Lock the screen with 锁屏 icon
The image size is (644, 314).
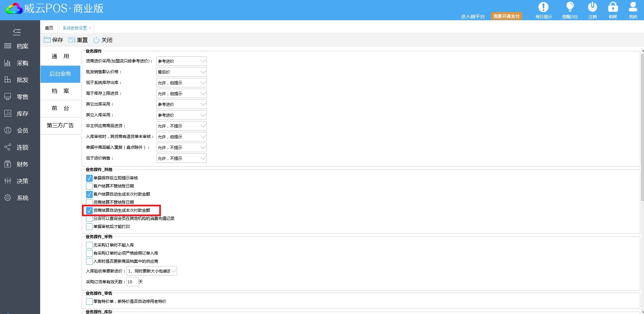[613, 7]
